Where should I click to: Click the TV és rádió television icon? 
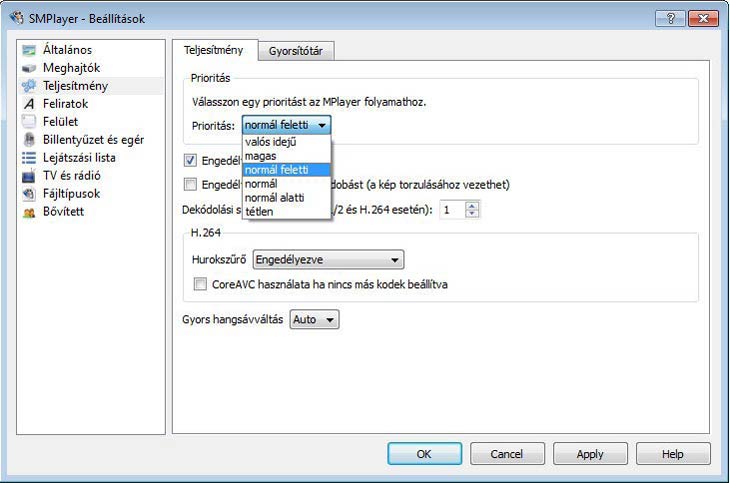[29, 176]
